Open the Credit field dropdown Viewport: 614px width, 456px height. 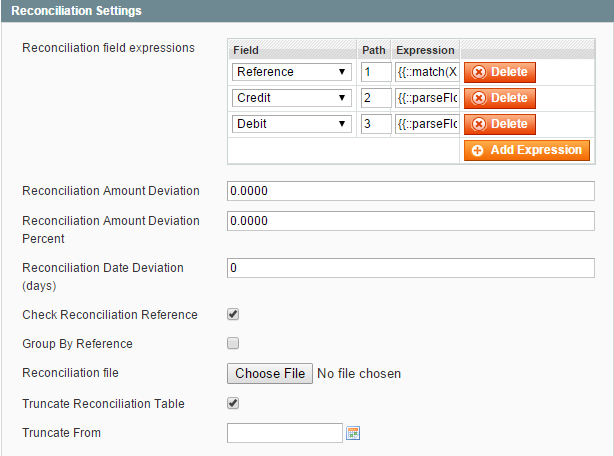click(x=292, y=98)
